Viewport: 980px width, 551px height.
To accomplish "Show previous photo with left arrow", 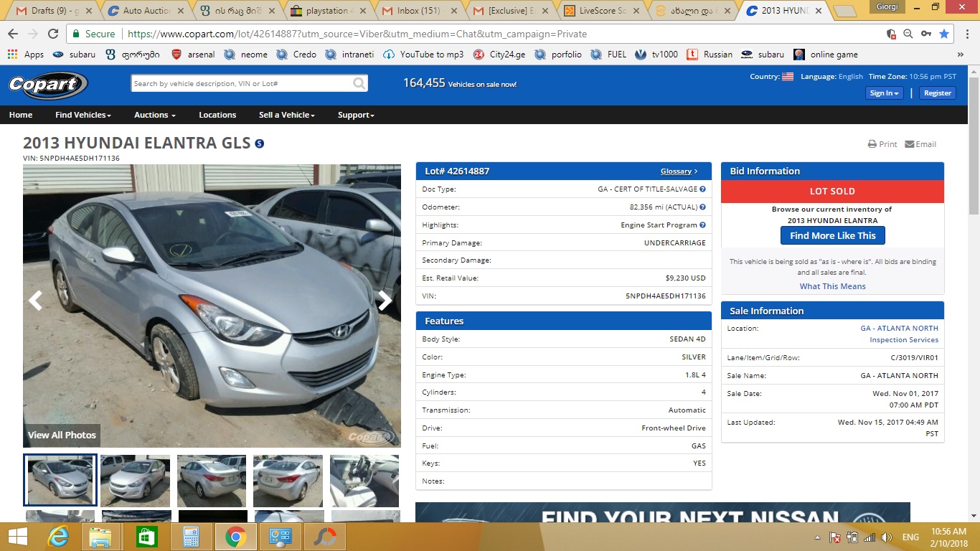I will 35,300.
